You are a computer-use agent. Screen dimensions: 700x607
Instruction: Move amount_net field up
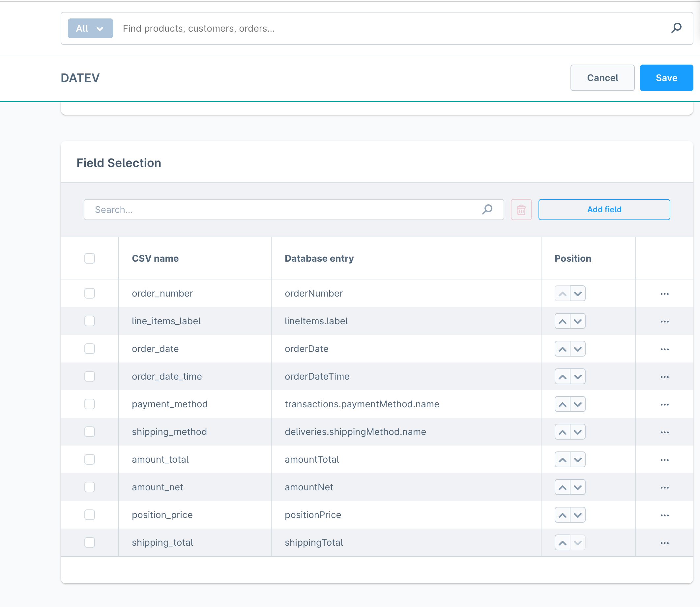(x=563, y=487)
